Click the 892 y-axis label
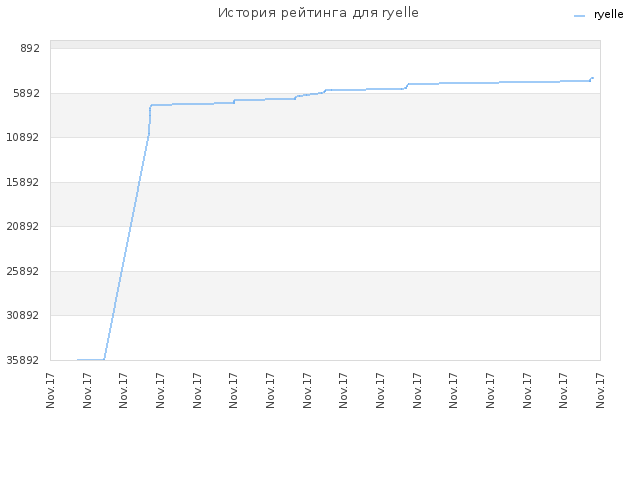This screenshot has height=480, width=640. (30, 49)
